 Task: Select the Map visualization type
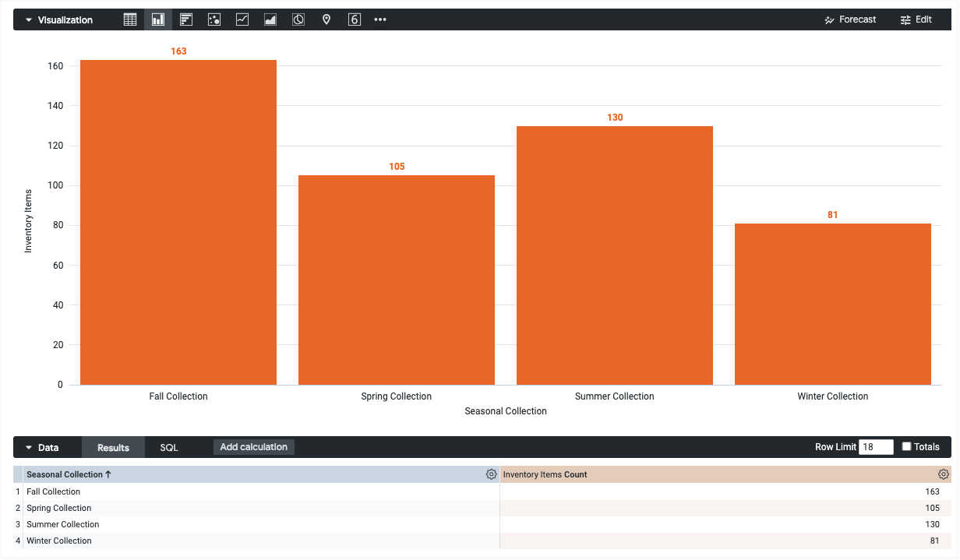click(x=326, y=19)
